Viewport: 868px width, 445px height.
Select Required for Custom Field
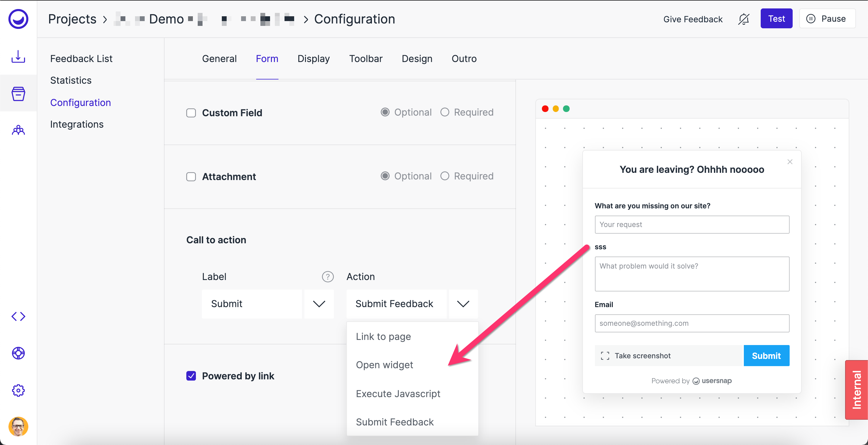click(x=445, y=112)
